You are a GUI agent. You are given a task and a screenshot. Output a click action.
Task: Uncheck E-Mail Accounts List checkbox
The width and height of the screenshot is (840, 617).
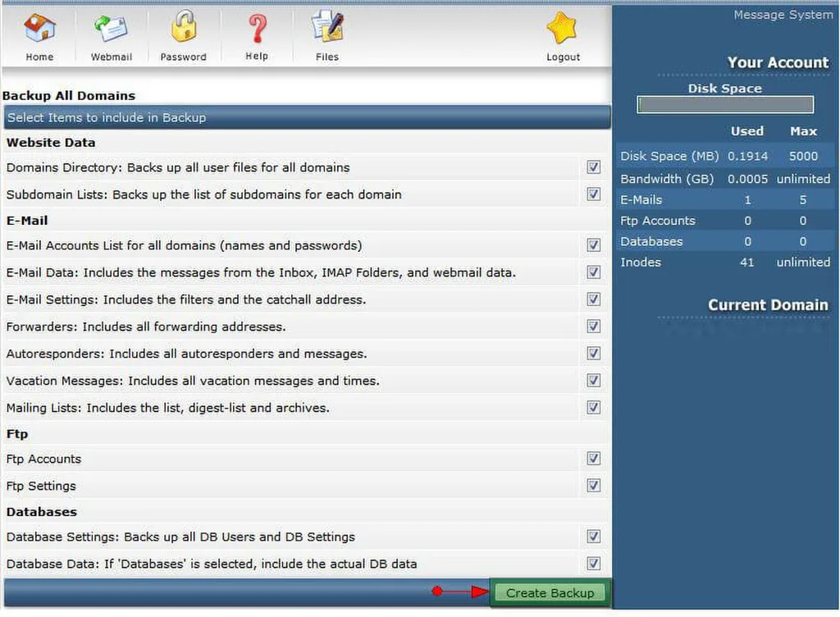tap(593, 245)
